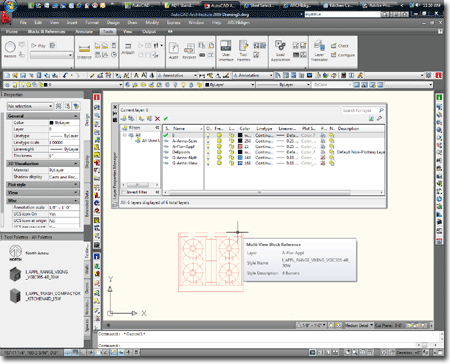Collapse the All filter tree node
The height and width of the screenshot is (364, 450).
124,135
